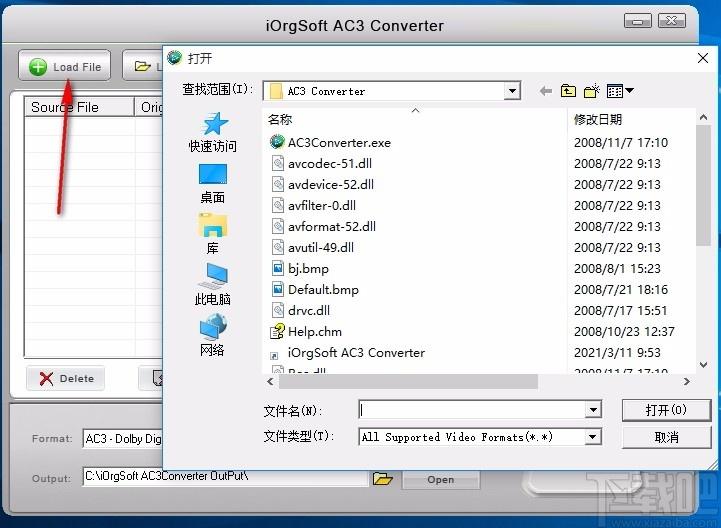Click the Help.chm help file icon
This screenshot has height=528, width=721.
click(x=277, y=331)
